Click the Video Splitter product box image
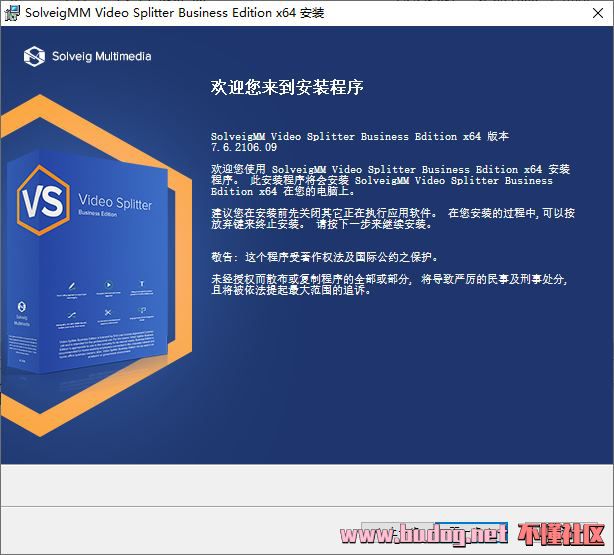The width and height of the screenshot is (614, 555). [x=89, y=262]
